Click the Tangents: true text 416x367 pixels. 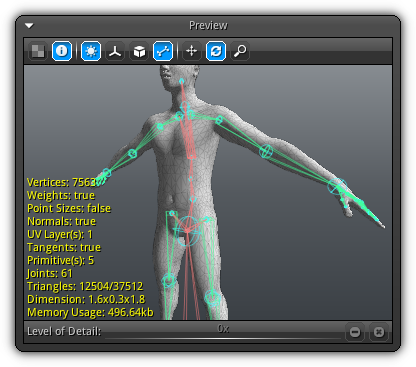click(64, 247)
